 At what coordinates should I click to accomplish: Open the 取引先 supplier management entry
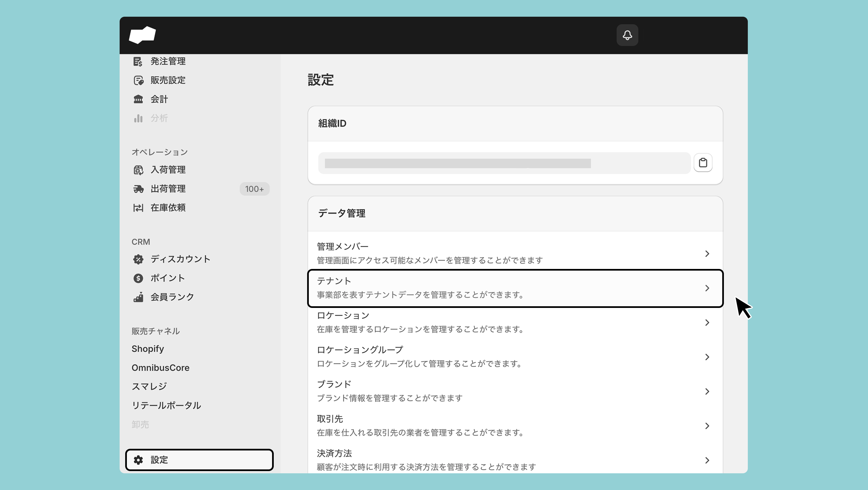[515, 426]
